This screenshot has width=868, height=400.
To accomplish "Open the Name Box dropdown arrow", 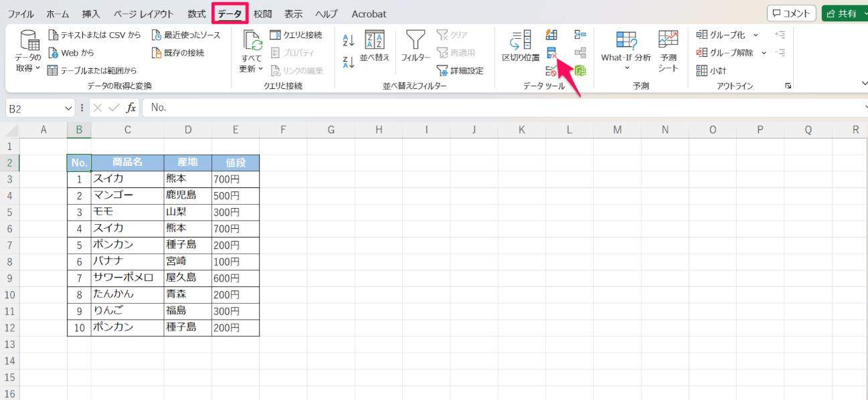I will pos(68,108).
